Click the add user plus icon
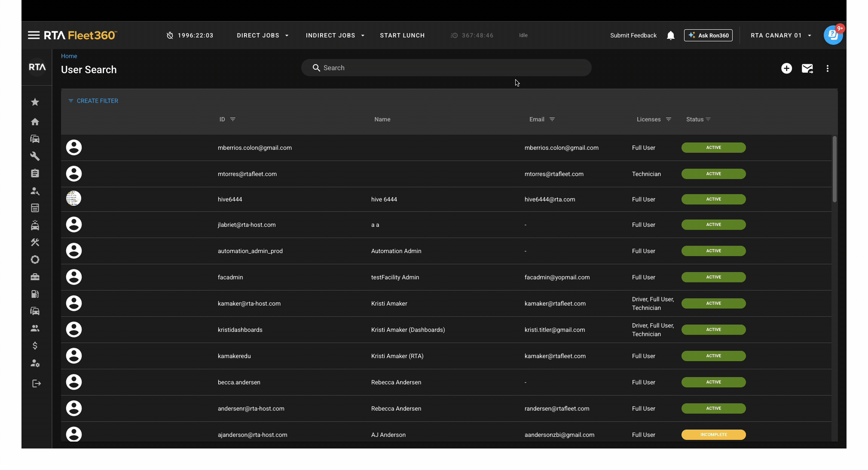The width and height of the screenshot is (868, 470). pyautogui.click(x=786, y=68)
